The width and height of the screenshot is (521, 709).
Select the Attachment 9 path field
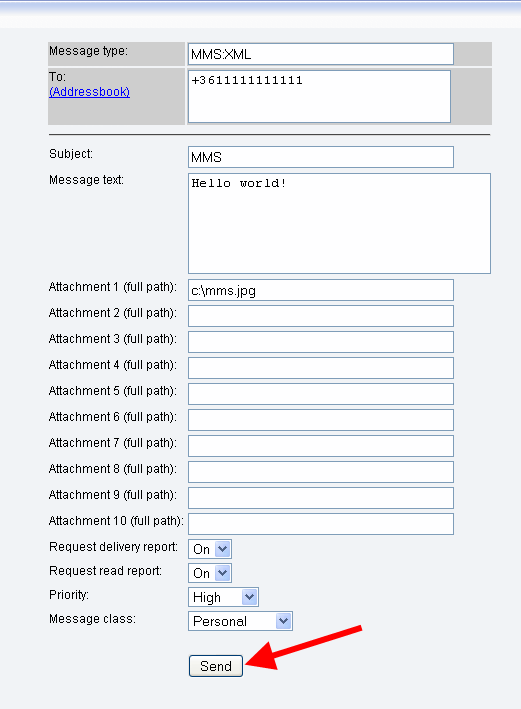point(321,498)
